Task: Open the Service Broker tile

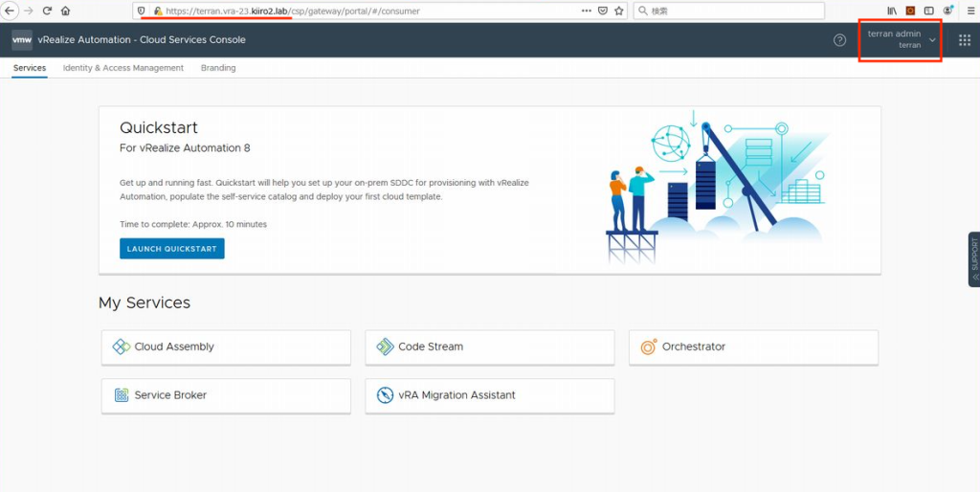Action: point(226,395)
